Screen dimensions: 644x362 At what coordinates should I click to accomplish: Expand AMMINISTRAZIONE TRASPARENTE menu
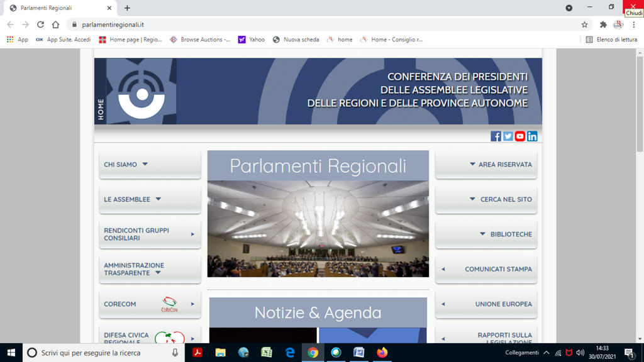coord(134,269)
